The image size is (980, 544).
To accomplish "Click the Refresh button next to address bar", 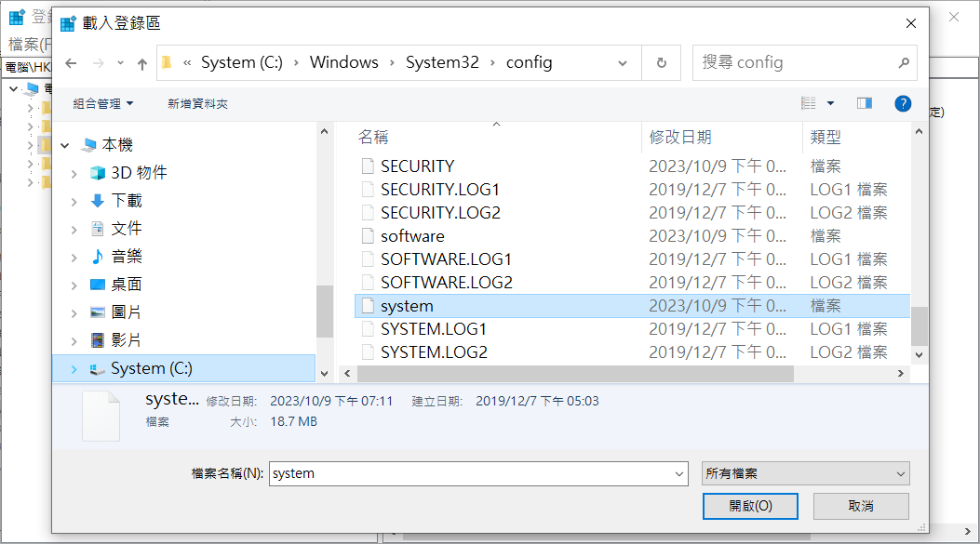I will (x=662, y=63).
